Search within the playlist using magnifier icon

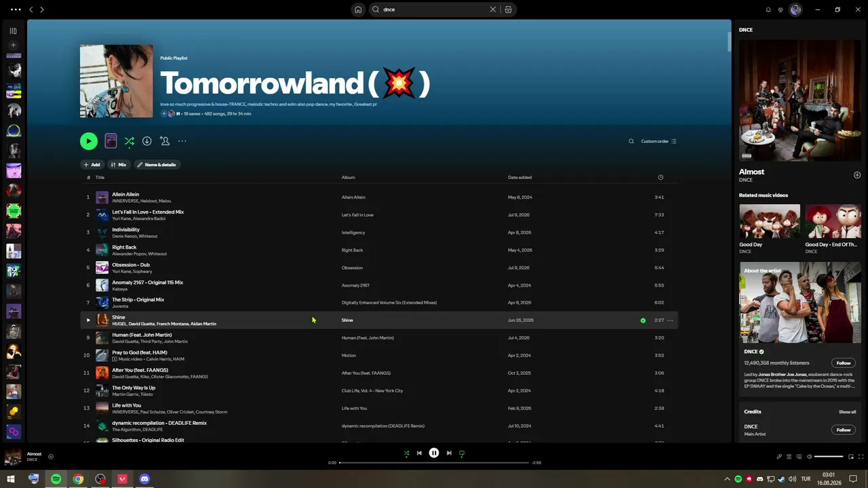pos(631,141)
